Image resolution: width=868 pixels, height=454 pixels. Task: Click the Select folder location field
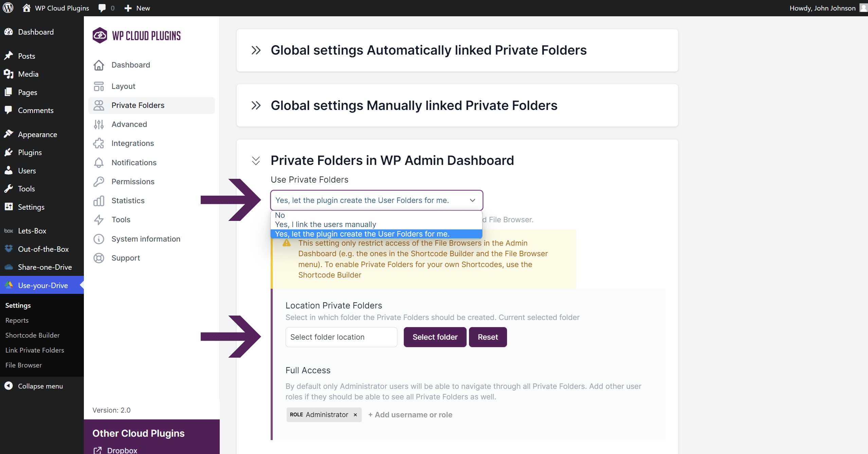[341, 337]
